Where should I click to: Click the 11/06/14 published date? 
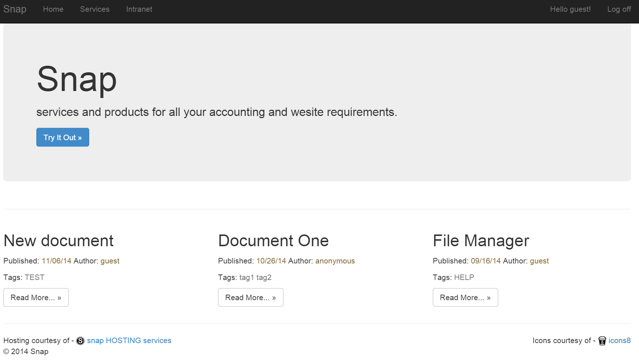(57, 261)
